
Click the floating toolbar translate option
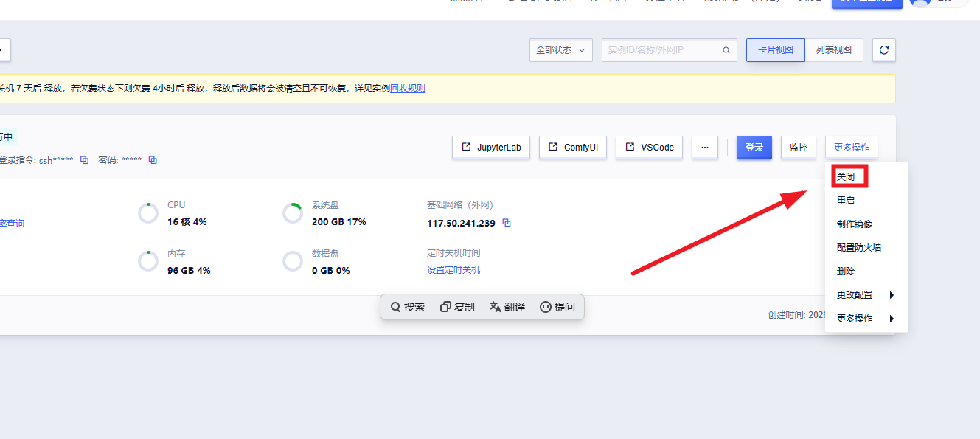pos(507,307)
